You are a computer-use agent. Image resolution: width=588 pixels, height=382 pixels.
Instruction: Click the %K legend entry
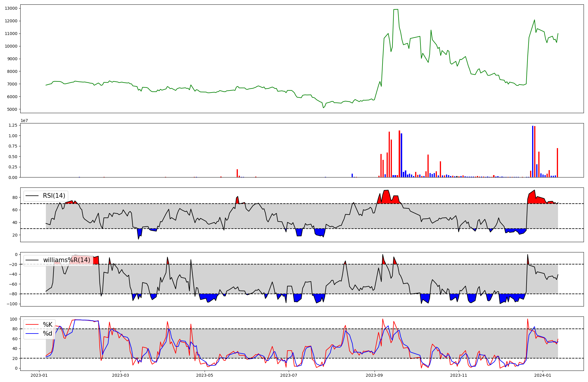tap(48, 324)
